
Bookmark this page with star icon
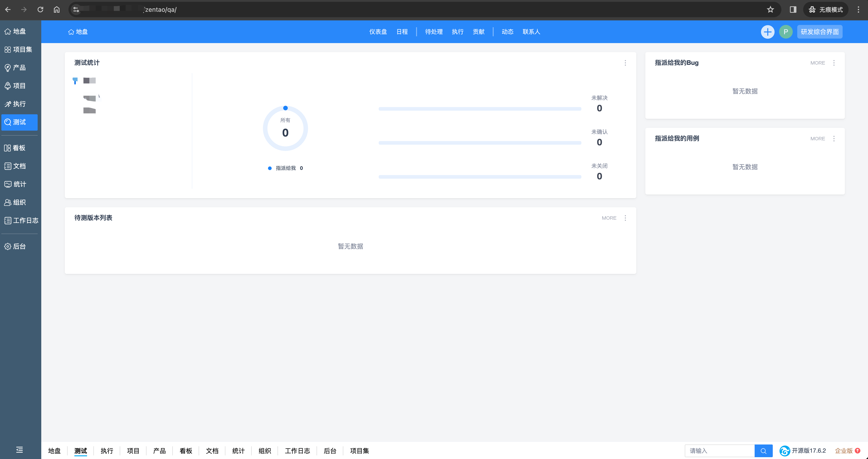tap(770, 10)
